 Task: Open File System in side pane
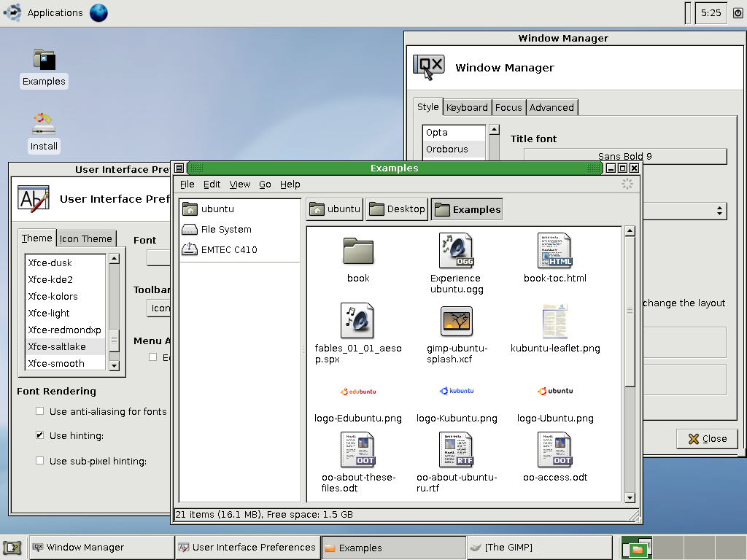click(x=240, y=229)
